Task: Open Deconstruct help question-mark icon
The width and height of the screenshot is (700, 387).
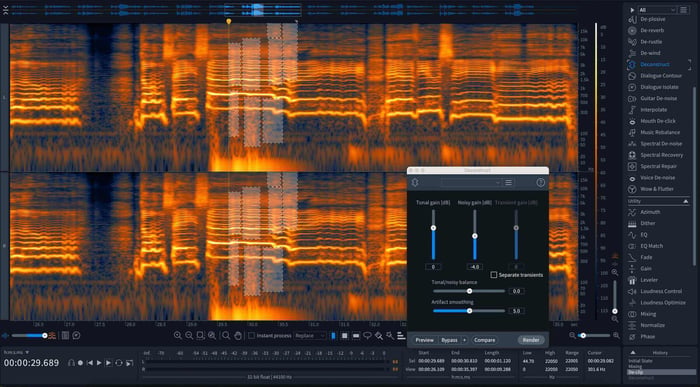Action: point(540,183)
